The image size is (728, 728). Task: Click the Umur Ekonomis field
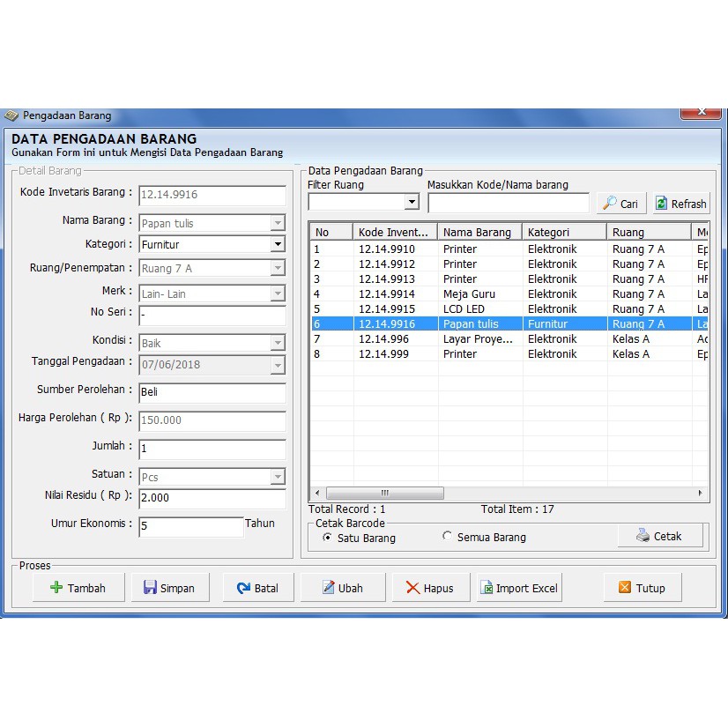(x=191, y=526)
